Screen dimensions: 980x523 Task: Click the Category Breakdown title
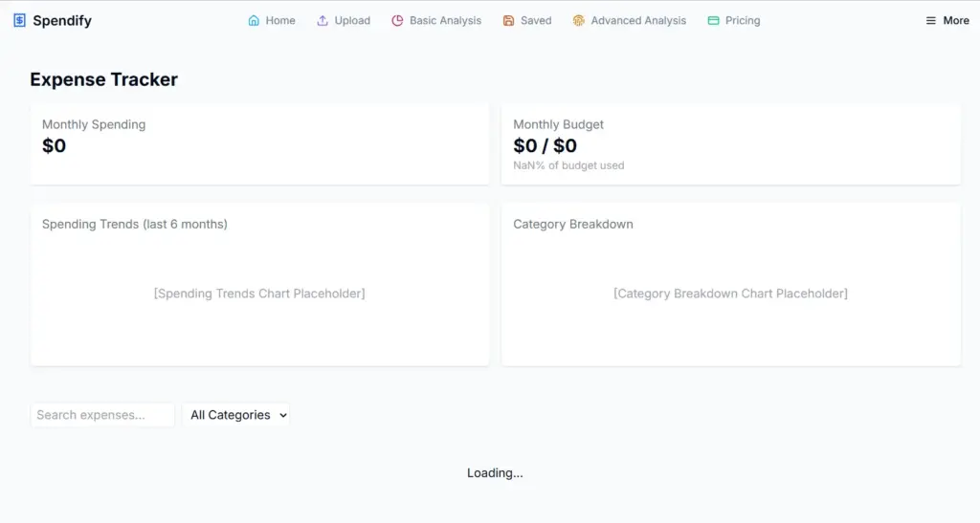point(573,224)
